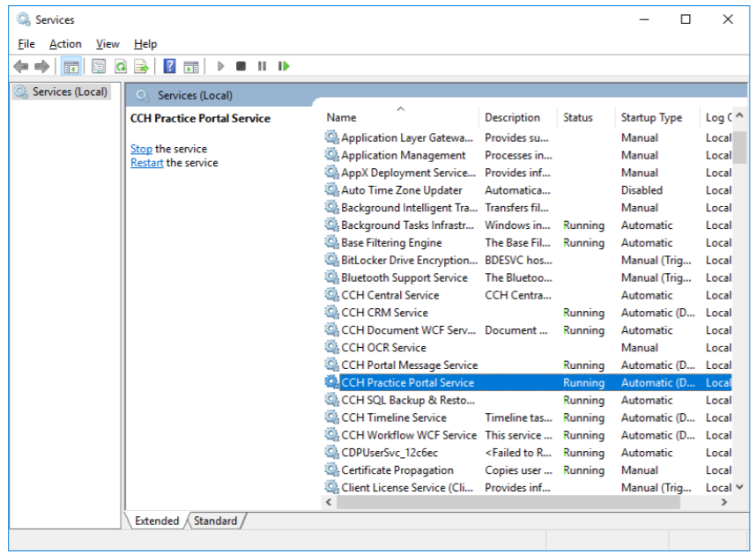Select the CCH Timeline Service row

528,417
